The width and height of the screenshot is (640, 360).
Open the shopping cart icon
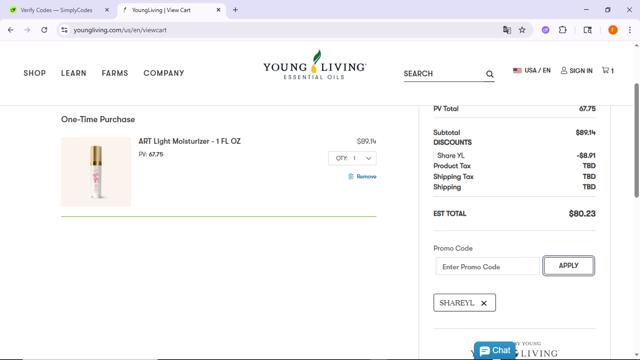pos(608,71)
